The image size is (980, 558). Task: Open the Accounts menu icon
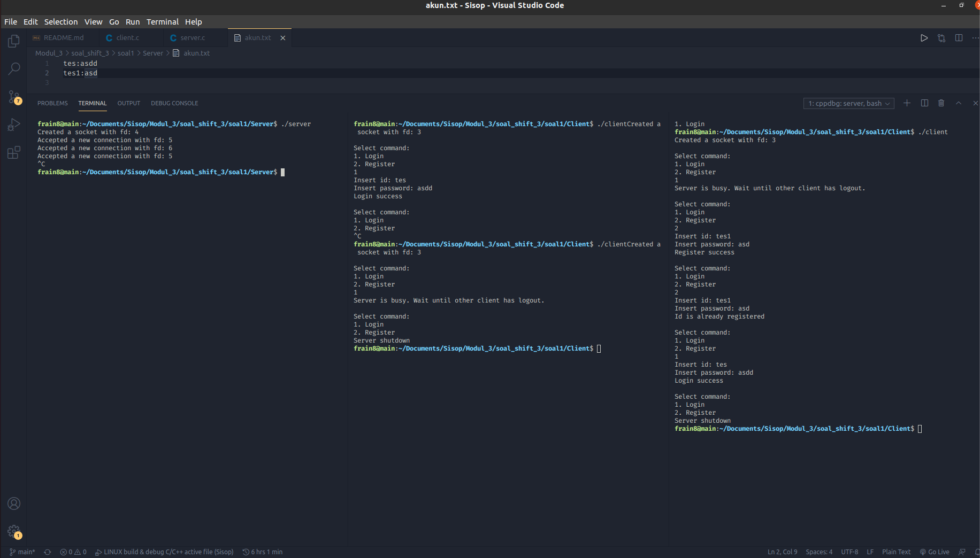point(14,503)
